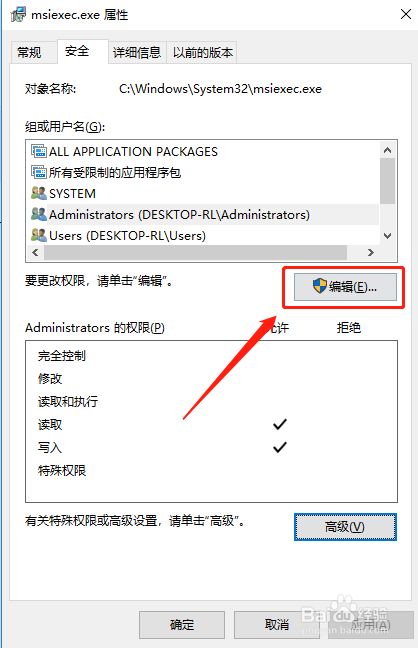Click the user list scroll up arrow
418x648 pixels.
click(x=387, y=150)
